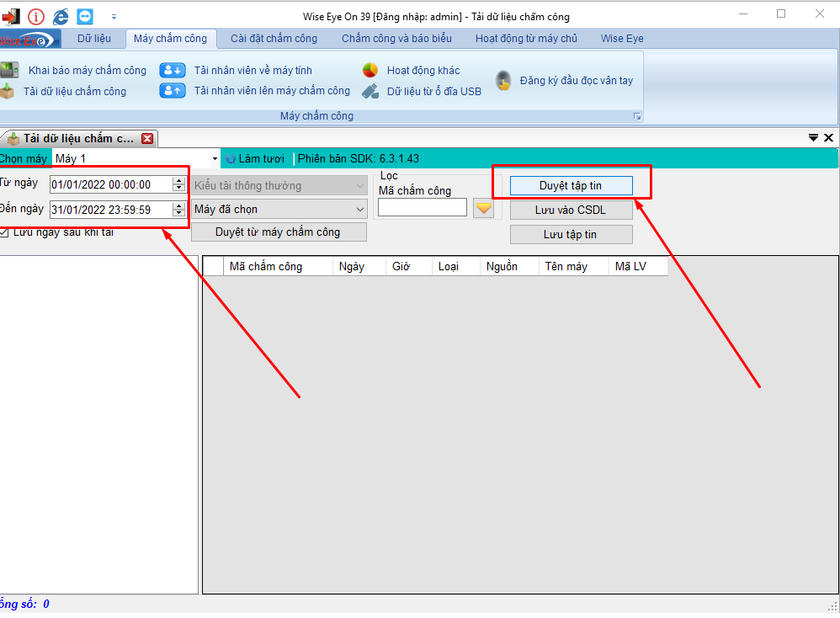Toggle Lưu ngay sau khi tải checkbox
This screenshot has width=840, height=618.
(4, 232)
